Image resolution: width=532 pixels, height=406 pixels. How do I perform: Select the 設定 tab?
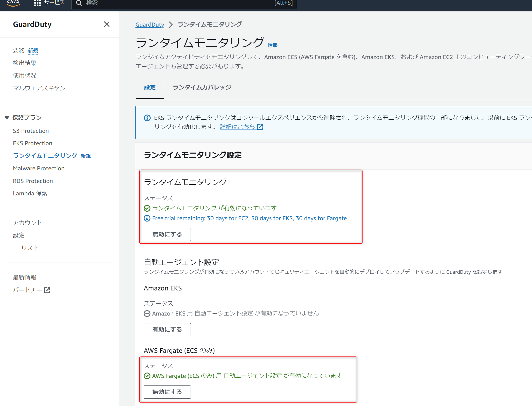[x=150, y=87]
